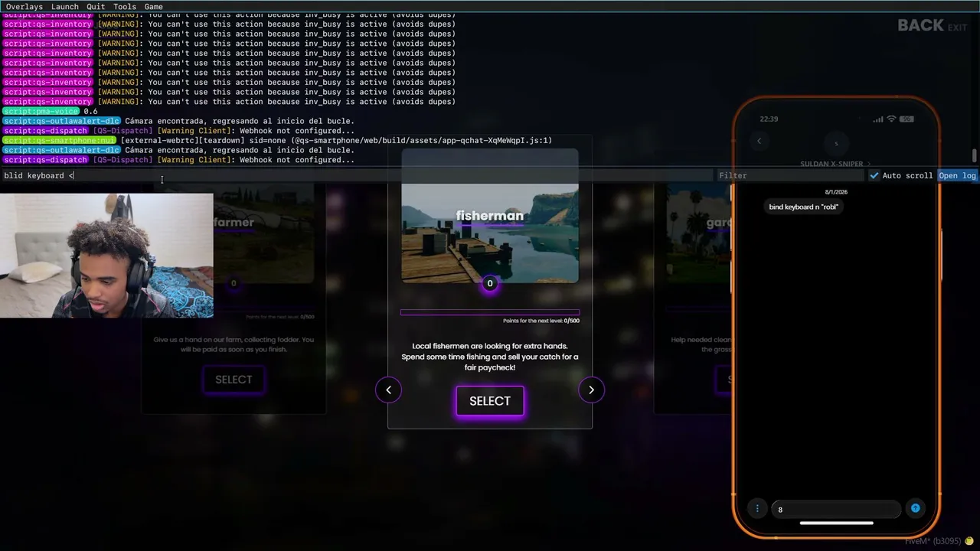Click the FiveM build badge icon
Viewport: 980px width, 551px height.
point(969,541)
